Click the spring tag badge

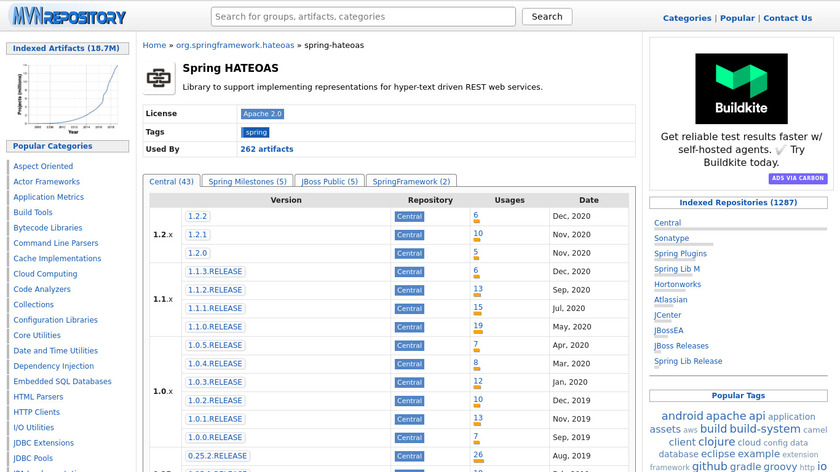tap(255, 132)
